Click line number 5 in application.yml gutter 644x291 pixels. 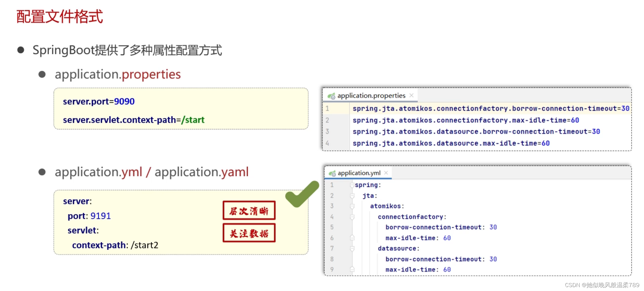(x=332, y=227)
